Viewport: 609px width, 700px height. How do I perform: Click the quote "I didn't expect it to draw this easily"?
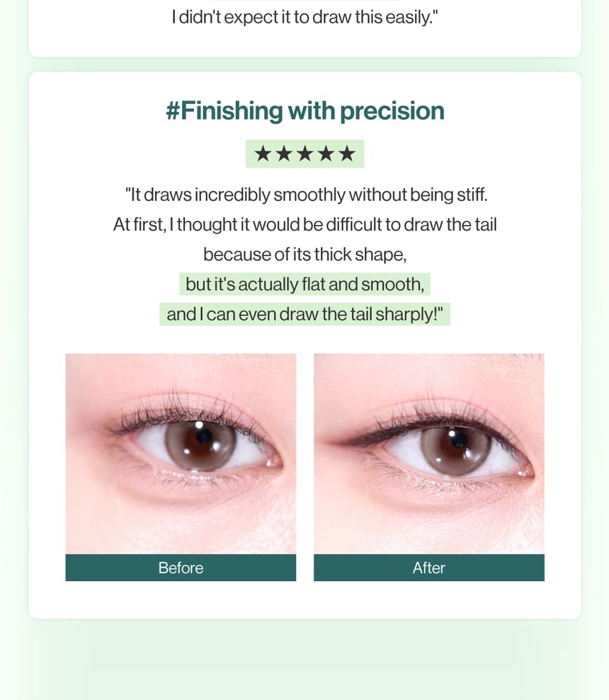coord(304,17)
